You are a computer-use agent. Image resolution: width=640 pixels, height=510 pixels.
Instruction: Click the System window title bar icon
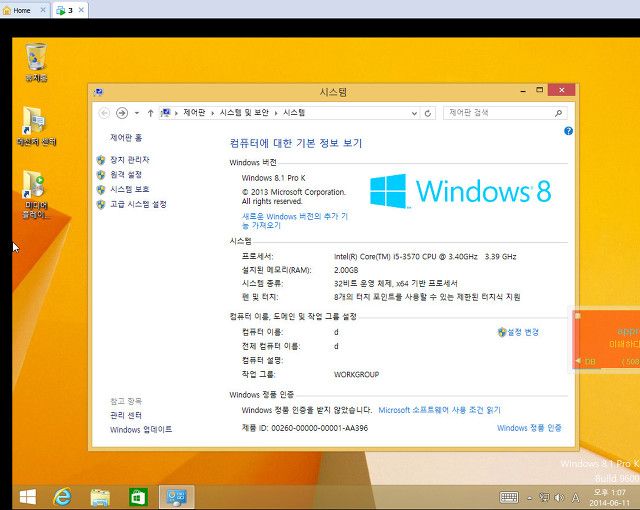(x=98, y=92)
